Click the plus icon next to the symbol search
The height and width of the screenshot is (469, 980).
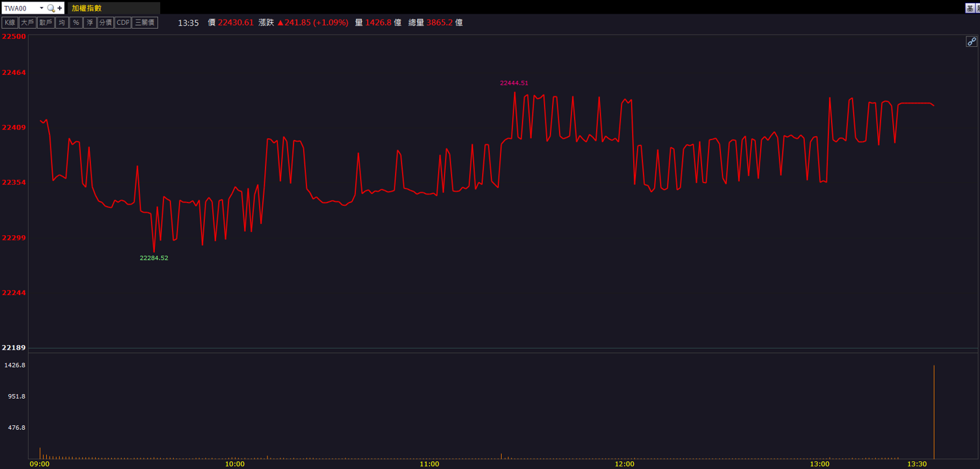[60, 8]
